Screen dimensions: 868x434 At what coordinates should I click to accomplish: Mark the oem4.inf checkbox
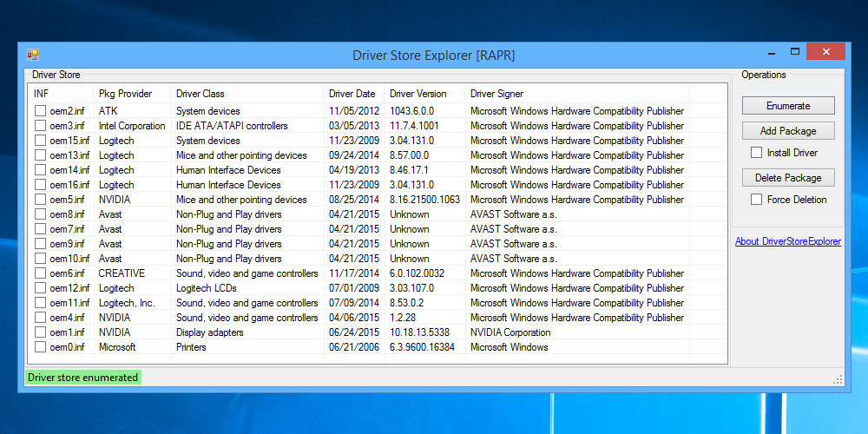click(41, 317)
